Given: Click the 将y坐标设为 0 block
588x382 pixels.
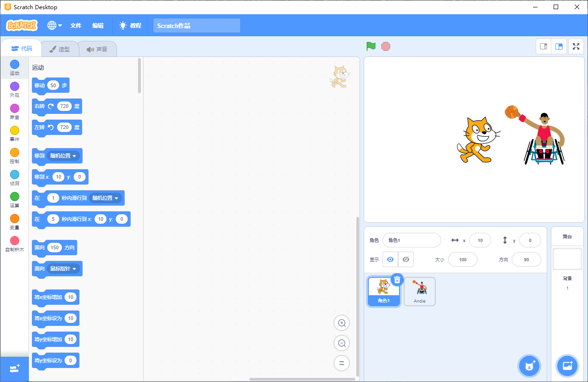Looking at the screenshot, I should (x=55, y=361).
